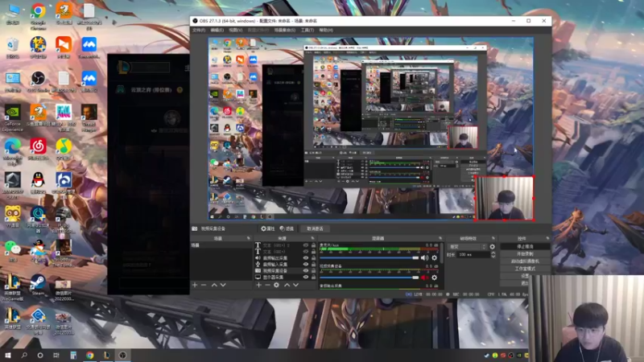Open desktop audio mixer settings gear
The image size is (644, 362).
(x=434, y=257)
